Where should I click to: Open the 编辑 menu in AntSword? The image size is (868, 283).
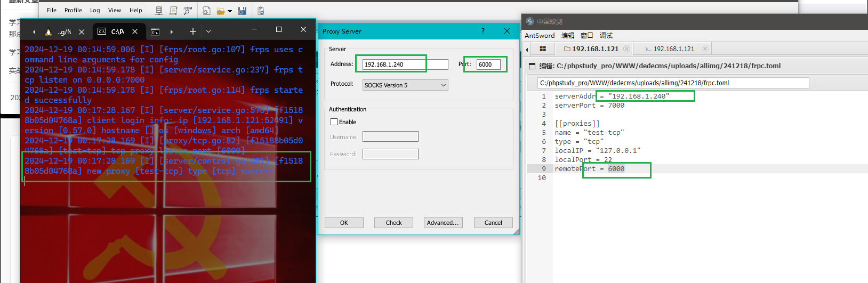click(x=568, y=35)
